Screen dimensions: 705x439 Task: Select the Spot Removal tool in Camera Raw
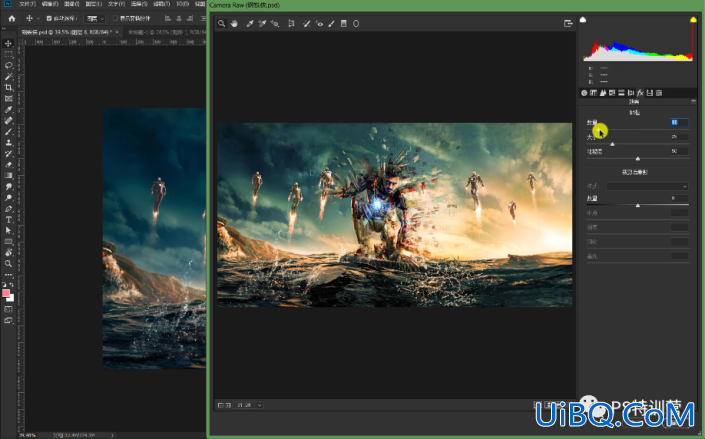coord(307,23)
